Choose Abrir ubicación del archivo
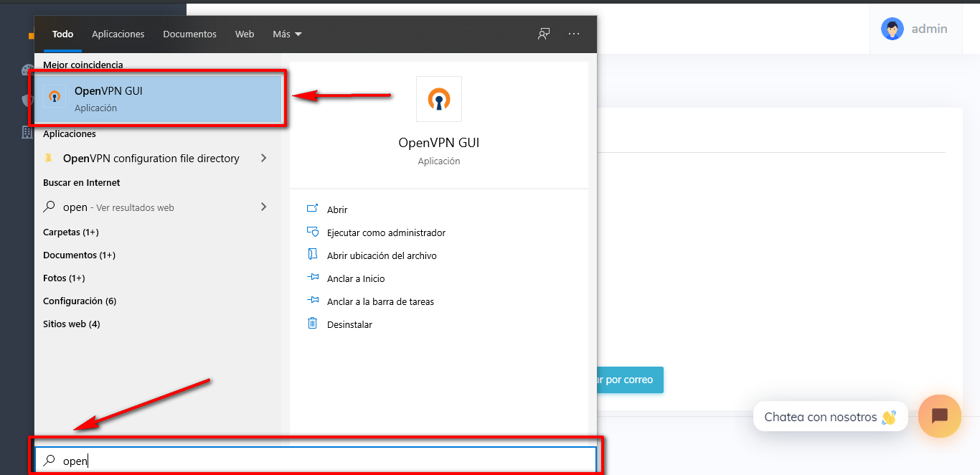This screenshot has width=980, height=475. (382, 255)
